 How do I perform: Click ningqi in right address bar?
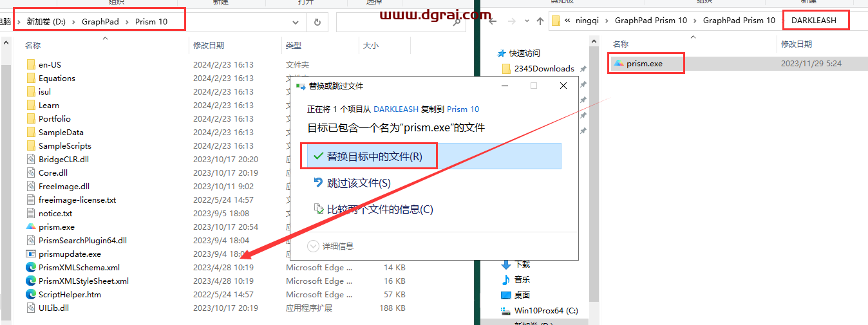pyautogui.click(x=589, y=21)
